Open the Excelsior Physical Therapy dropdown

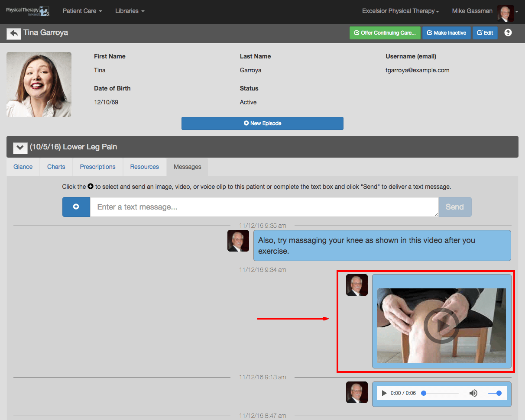pos(401,11)
